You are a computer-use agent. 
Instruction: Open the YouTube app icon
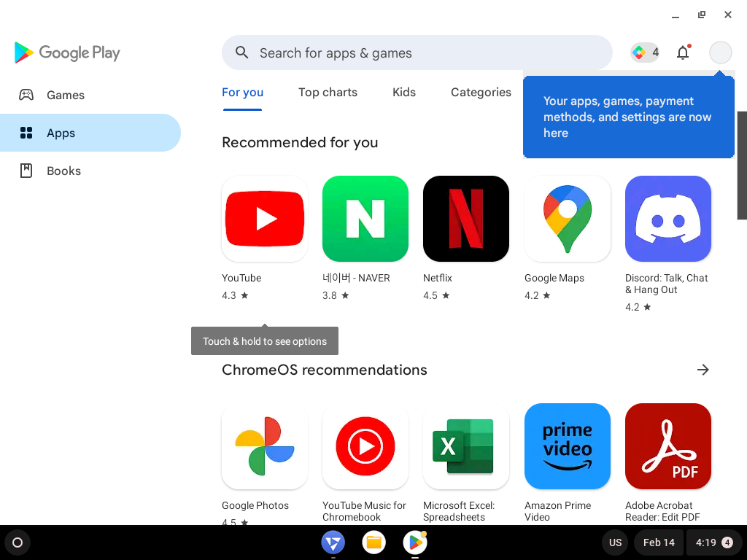point(264,219)
